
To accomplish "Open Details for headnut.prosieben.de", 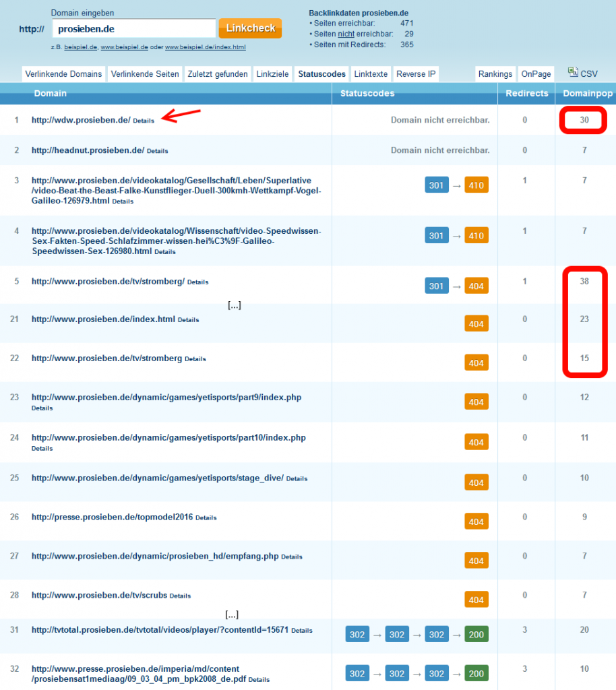I will click(158, 151).
